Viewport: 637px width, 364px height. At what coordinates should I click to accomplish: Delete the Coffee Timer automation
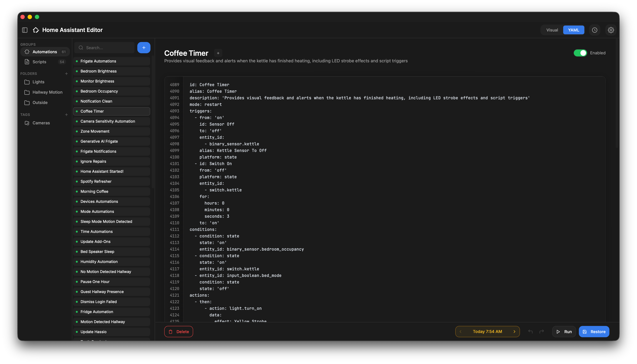tap(178, 332)
